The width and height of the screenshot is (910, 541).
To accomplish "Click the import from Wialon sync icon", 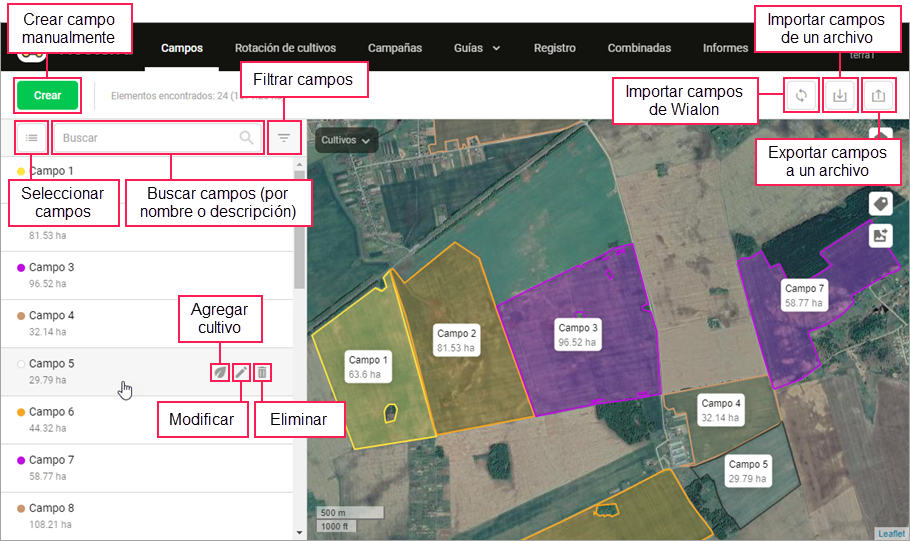I will point(801,96).
